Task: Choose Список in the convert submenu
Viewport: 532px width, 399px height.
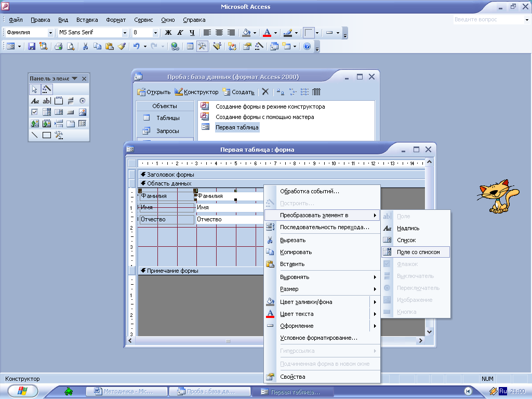Action: (416, 240)
